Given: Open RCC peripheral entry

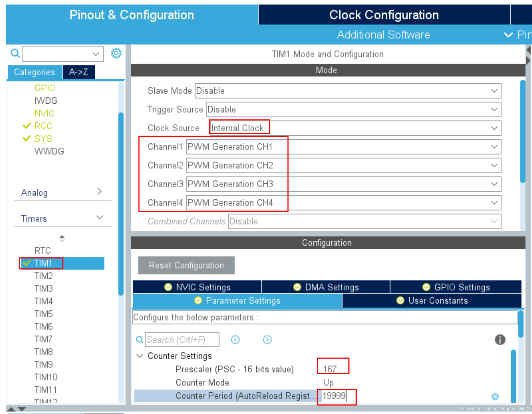Looking at the screenshot, I should [x=43, y=126].
